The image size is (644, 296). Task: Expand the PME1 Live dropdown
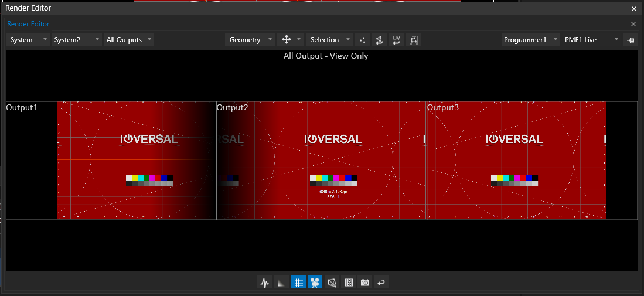591,40
